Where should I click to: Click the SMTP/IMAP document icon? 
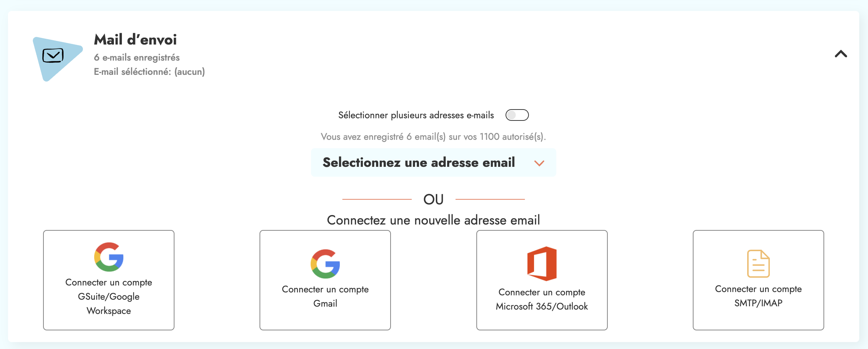[758, 264]
